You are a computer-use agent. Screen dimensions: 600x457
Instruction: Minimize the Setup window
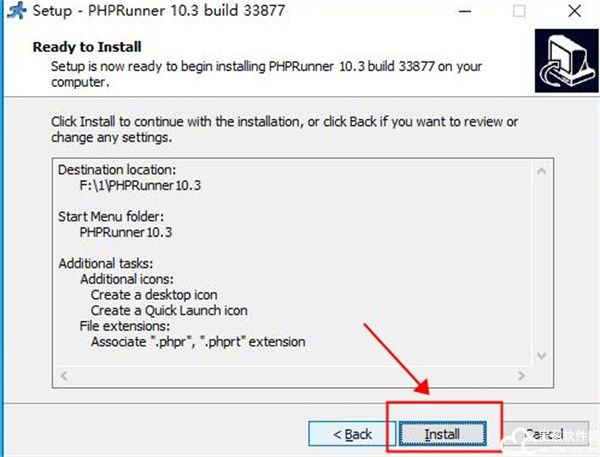pyautogui.click(x=465, y=11)
